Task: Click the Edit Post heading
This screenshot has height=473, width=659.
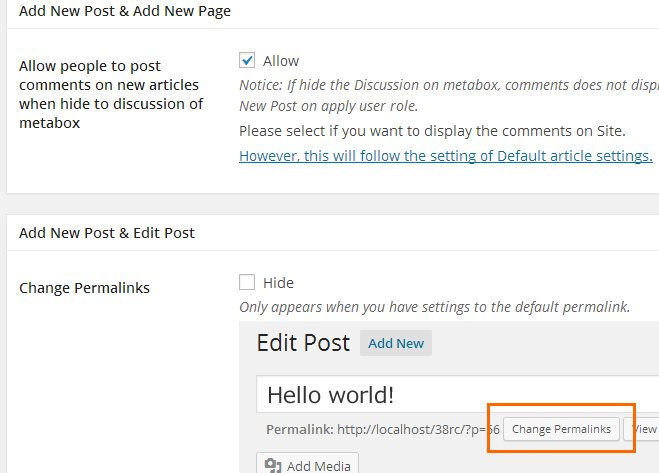Action: pyautogui.click(x=303, y=343)
